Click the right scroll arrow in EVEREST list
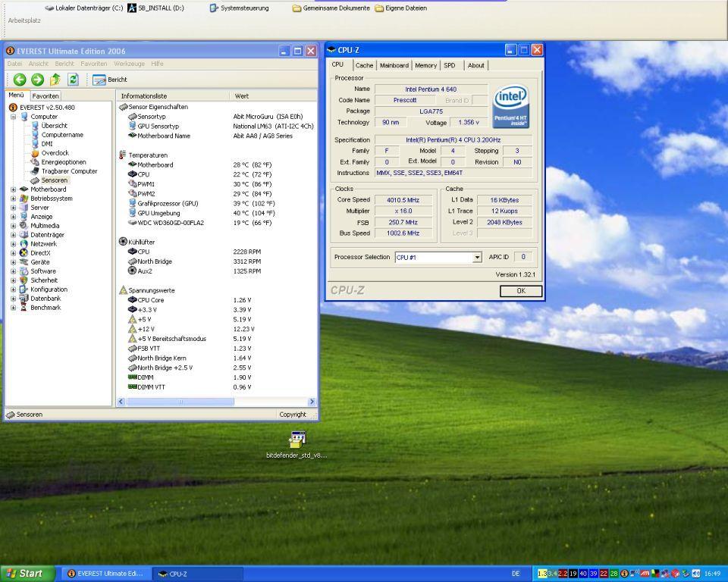Image resolution: width=728 pixels, height=582 pixels. point(312,402)
